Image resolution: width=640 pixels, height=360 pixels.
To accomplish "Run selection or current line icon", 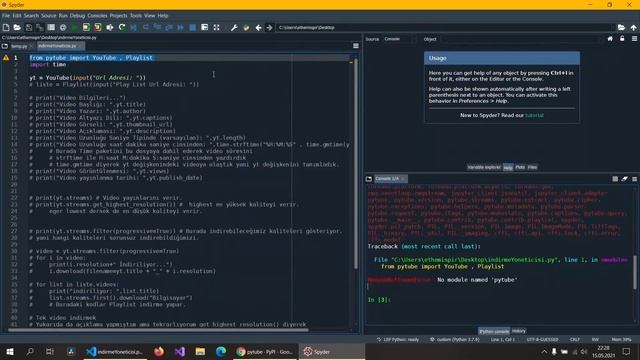I will tap(110, 27).
